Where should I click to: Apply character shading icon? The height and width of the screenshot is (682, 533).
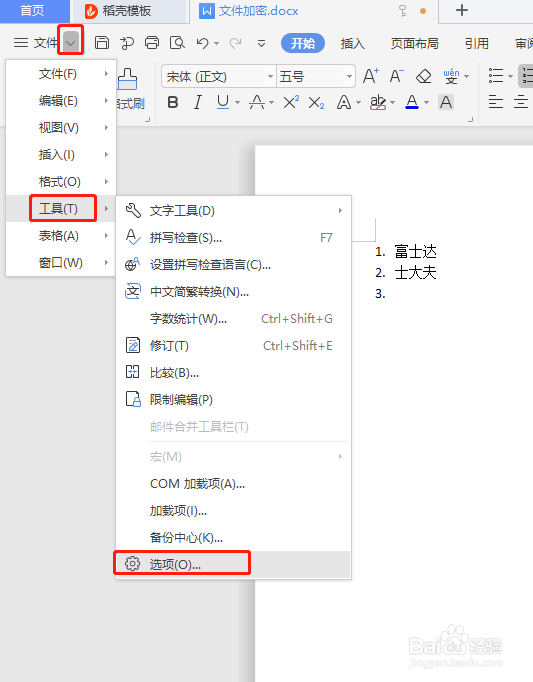tap(446, 103)
